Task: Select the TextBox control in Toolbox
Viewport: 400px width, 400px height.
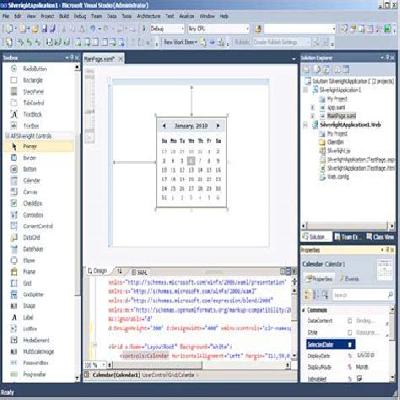Action: point(31,126)
